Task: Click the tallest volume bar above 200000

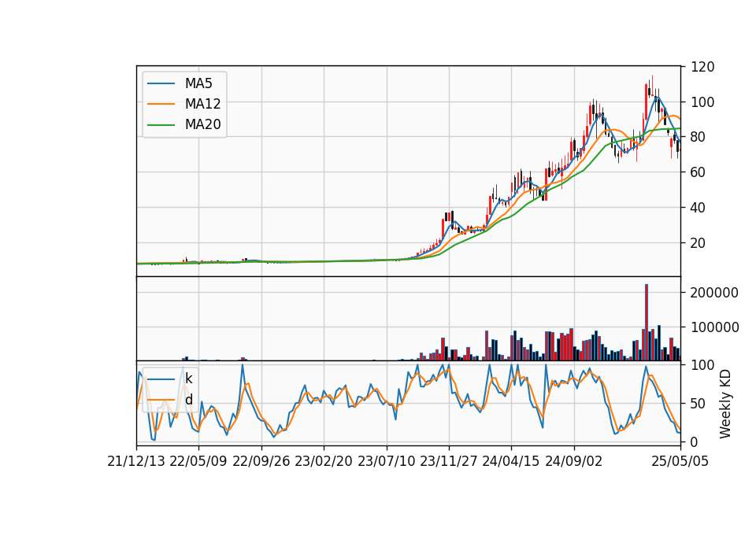Action: tap(646, 323)
